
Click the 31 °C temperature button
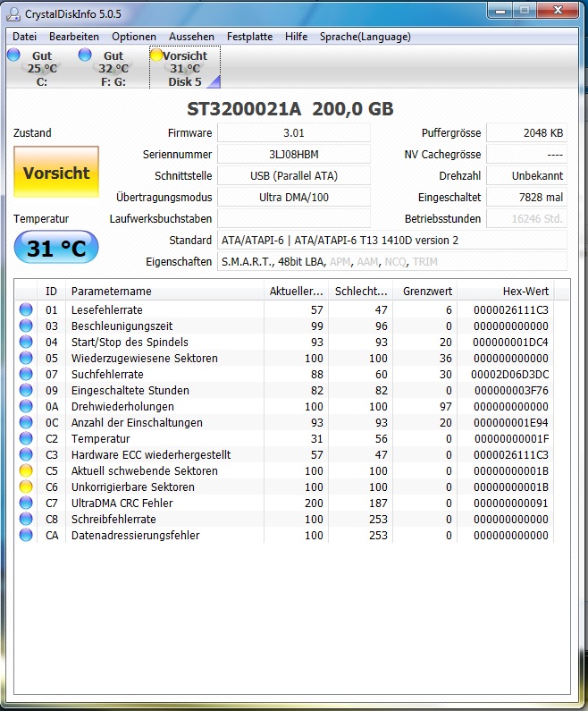point(56,248)
